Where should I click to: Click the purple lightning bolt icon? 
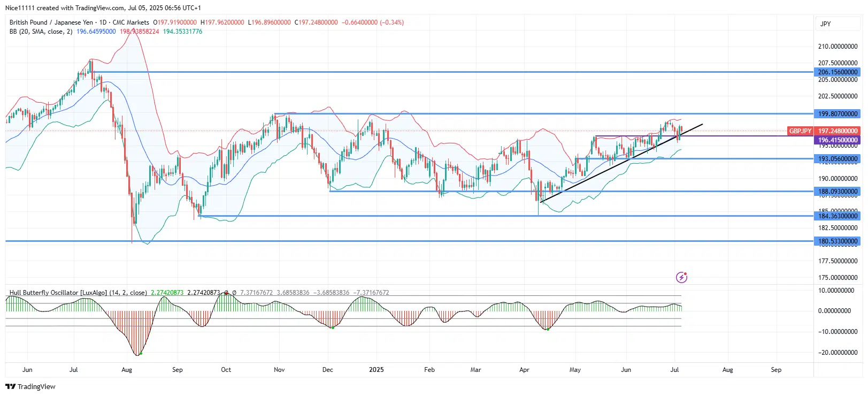681,277
